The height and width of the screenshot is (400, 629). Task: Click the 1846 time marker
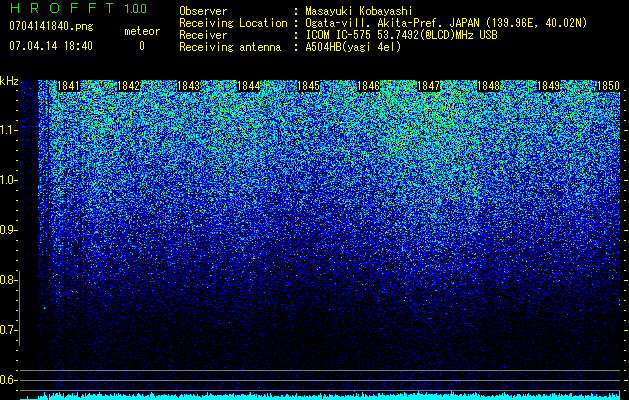[369, 86]
